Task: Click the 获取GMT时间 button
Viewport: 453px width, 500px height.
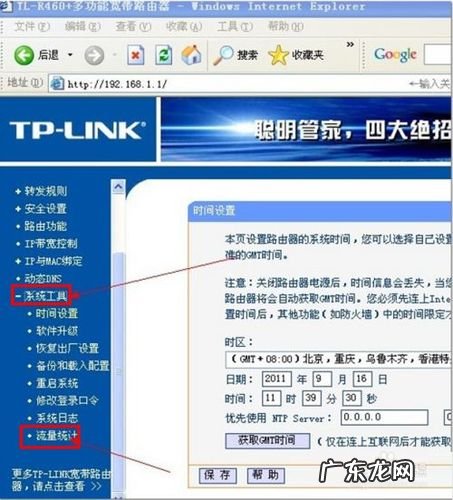Action: pyautogui.click(x=267, y=440)
